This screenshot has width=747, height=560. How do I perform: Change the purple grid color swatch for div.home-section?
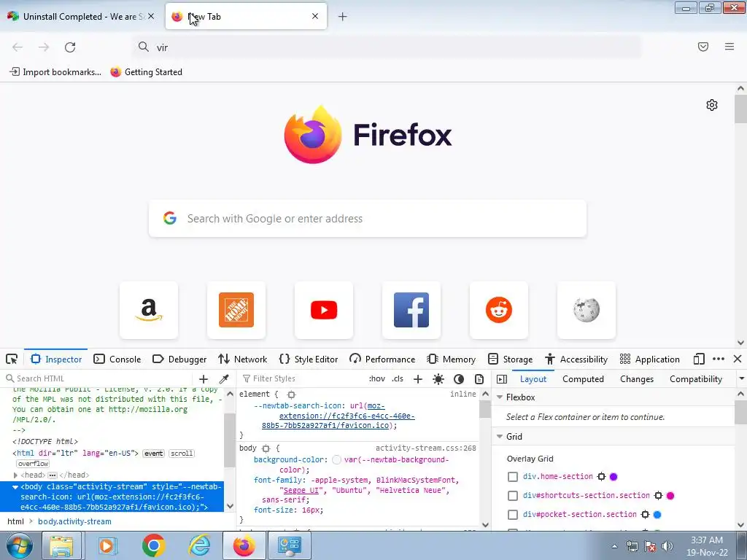614,477
